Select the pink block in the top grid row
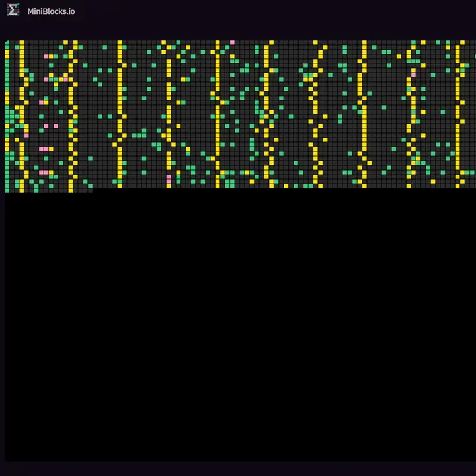Image resolution: width=476 pixels, height=476 pixels. tap(232, 42)
